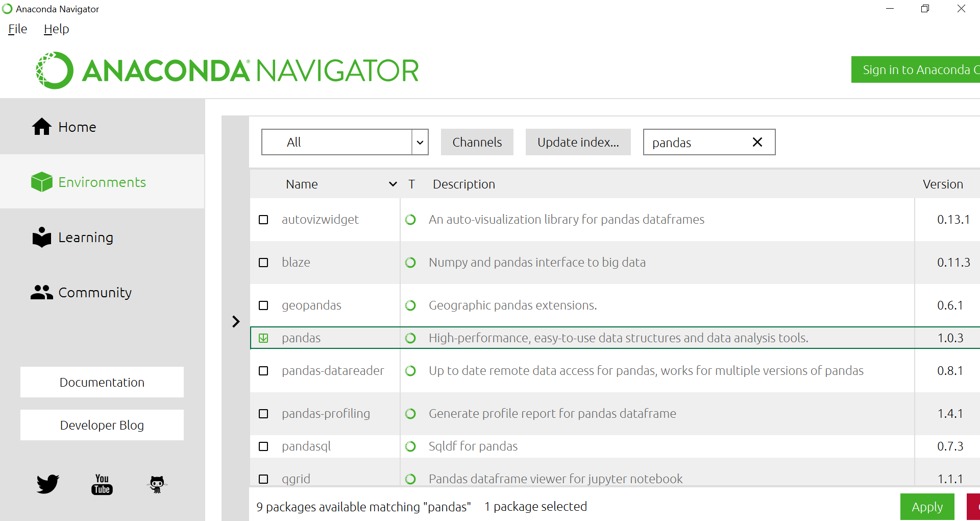
Task: Uncheck the pandas package checkbox
Action: (263, 338)
